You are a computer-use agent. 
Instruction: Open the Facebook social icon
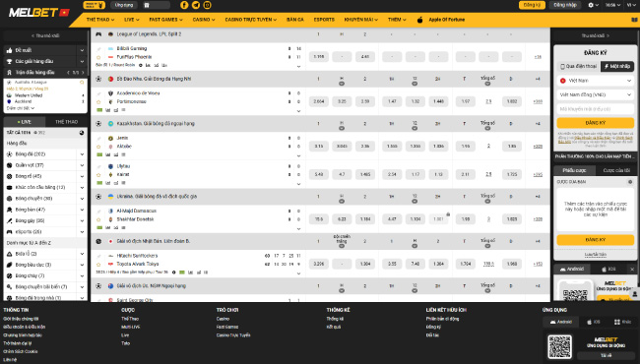[x=184, y=5]
